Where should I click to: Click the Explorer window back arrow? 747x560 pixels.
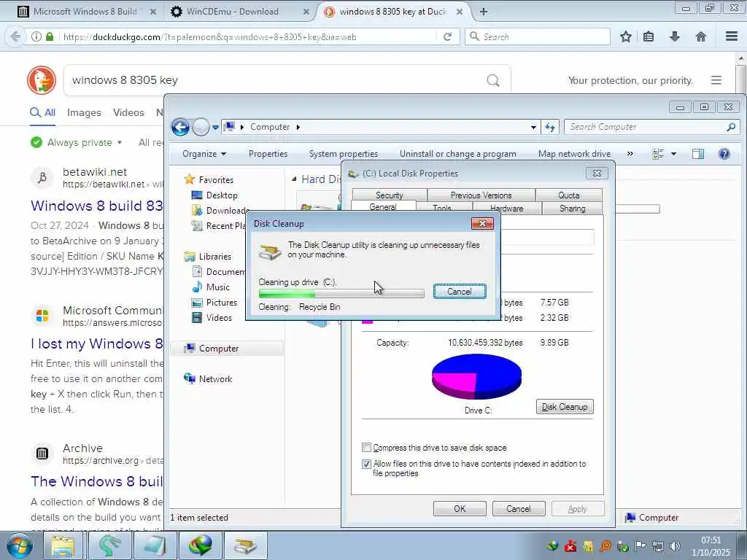click(181, 127)
